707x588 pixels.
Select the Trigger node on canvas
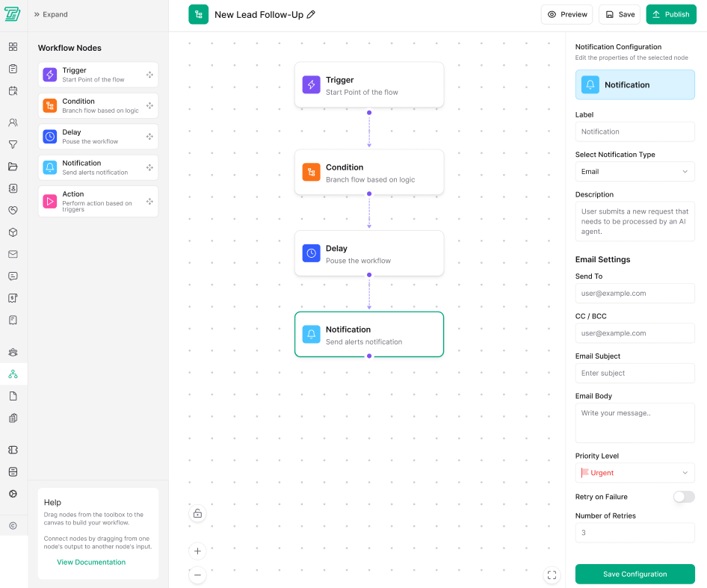(368, 85)
